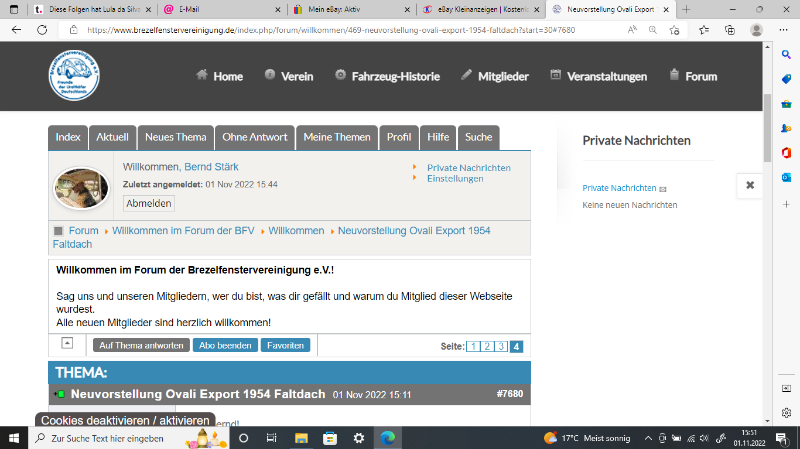
Task: Click the user avatar thumbnail
Action: [x=81, y=186]
